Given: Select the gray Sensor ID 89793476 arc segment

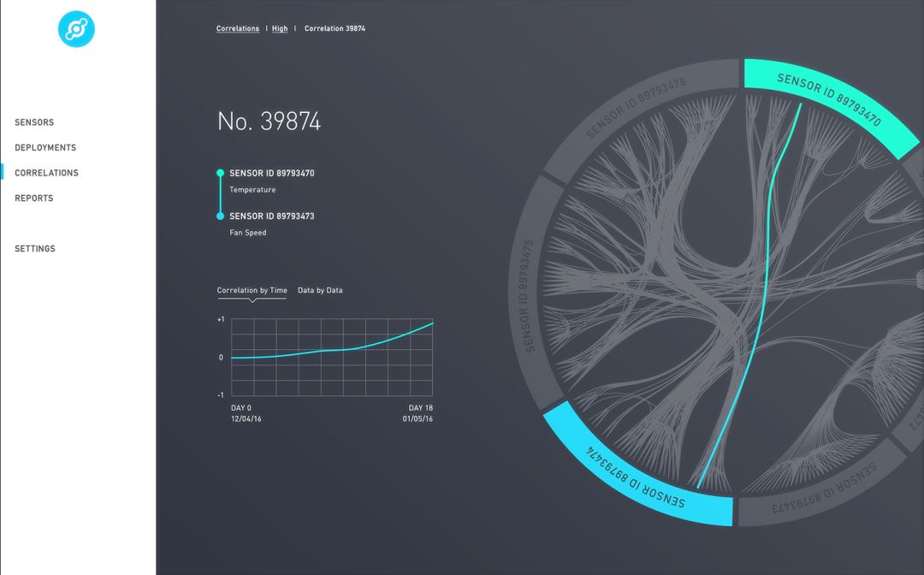Looking at the screenshot, I should (637, 108).
